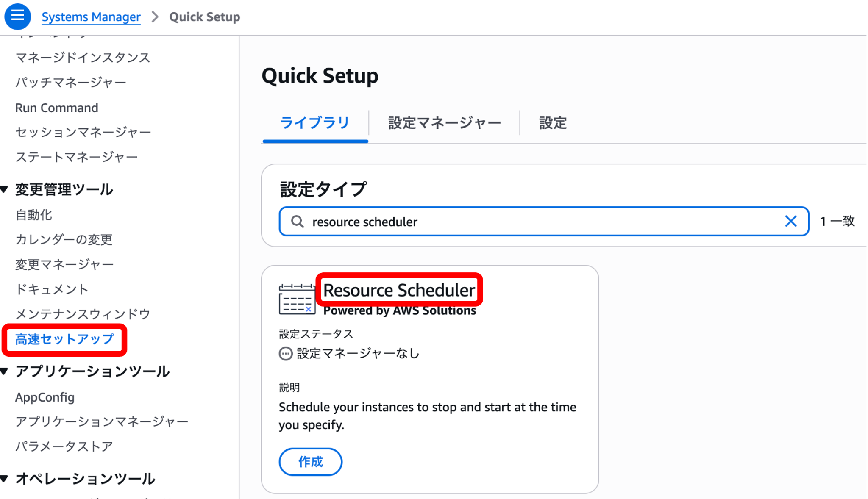Collapse the アプリケーションツール section
Viewport: 868px width, 499px height.
coord(5,371)
